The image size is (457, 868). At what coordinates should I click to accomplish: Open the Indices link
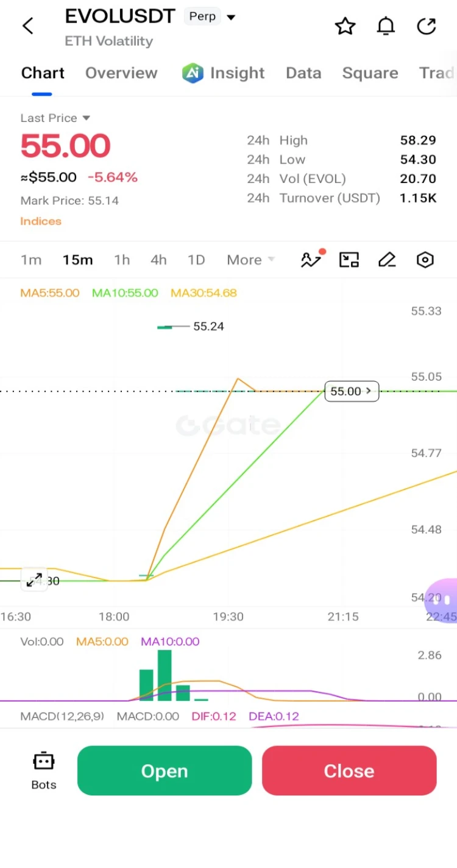click(x=41, y=221)
